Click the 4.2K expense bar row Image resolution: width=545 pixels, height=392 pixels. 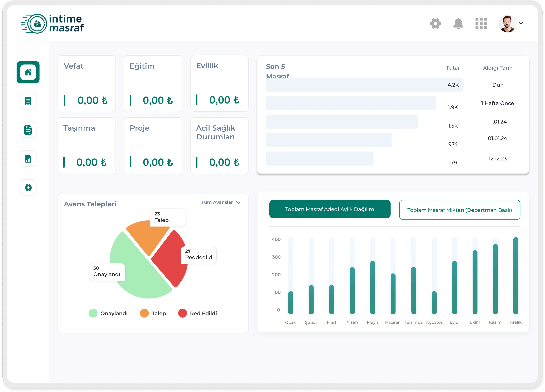(x=364, y=85)
